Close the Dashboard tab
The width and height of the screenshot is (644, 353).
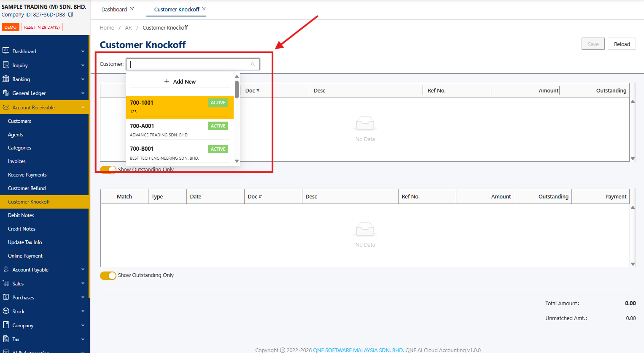coord(132,9)
